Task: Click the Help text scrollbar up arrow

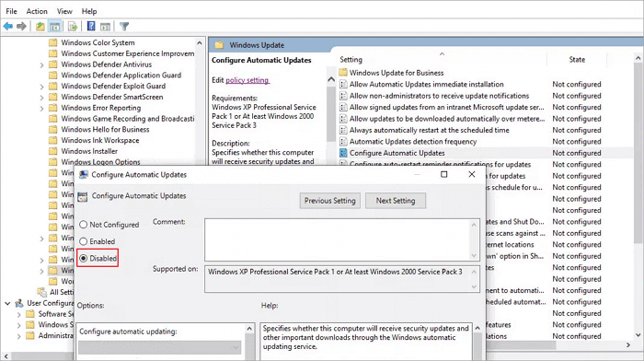Action: click(477, 328)
